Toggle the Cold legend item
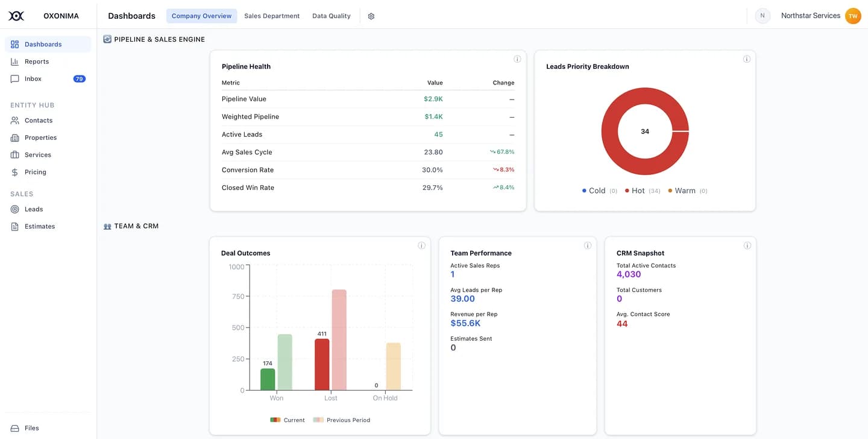868x439 pixels. 600,191
